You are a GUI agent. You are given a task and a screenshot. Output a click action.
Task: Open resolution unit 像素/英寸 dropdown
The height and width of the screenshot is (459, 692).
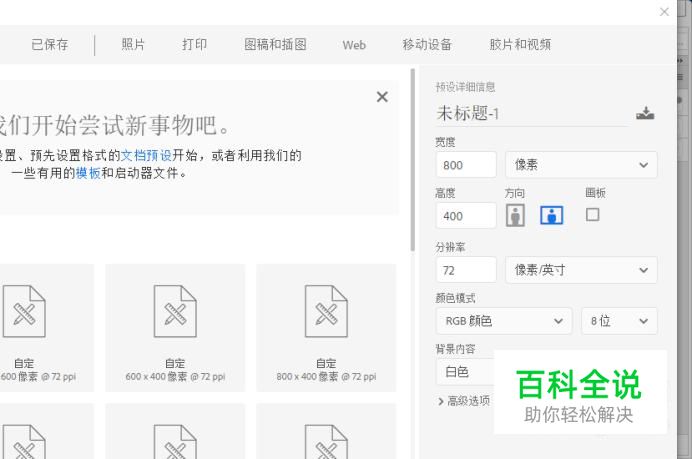click(581, 270)
